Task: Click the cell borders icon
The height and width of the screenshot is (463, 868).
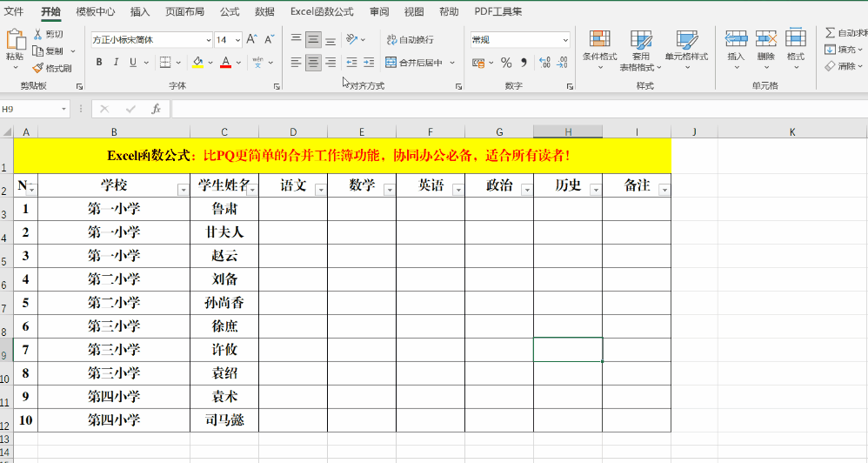Action: pyautogui.click(x=165, y=62)
